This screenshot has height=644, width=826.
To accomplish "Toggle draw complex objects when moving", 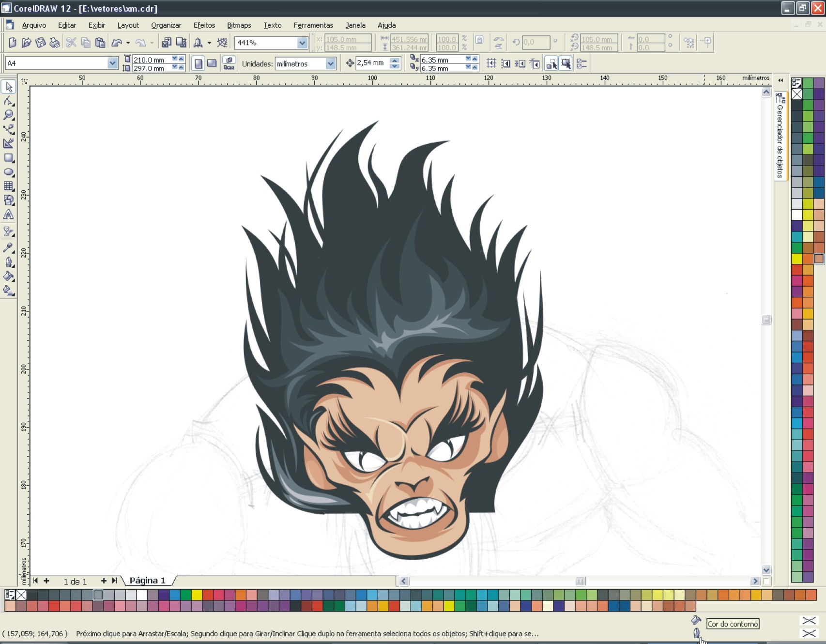I will [551, 63].
